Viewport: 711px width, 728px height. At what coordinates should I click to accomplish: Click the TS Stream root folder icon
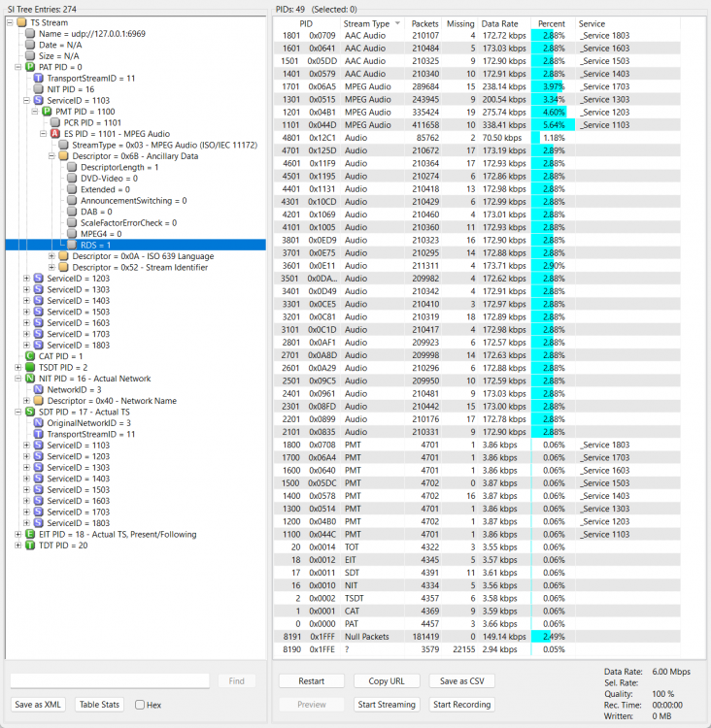click(x=21, y=22)
